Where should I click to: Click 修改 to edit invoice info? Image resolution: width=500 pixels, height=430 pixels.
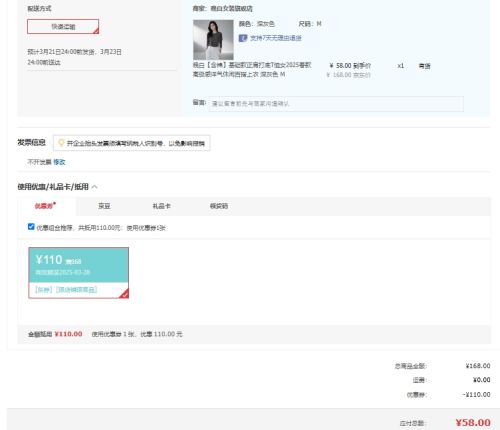pos(59,162)
